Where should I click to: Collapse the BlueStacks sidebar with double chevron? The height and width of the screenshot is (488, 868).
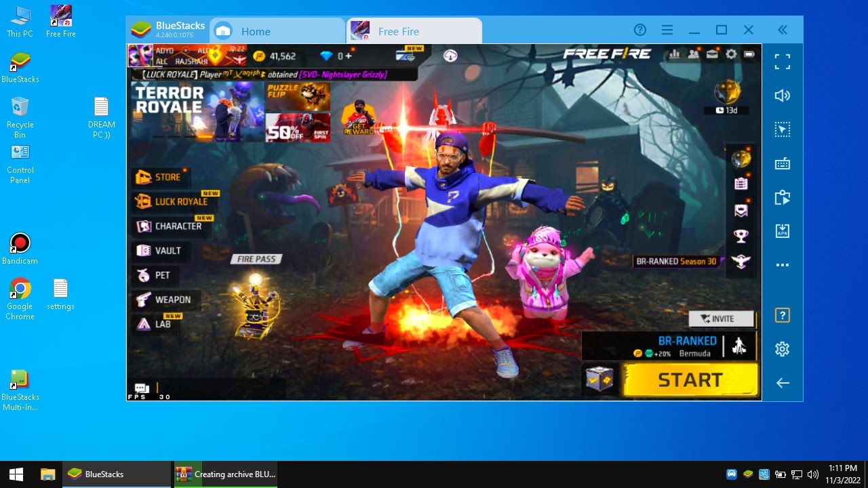(x=782, y=30)
